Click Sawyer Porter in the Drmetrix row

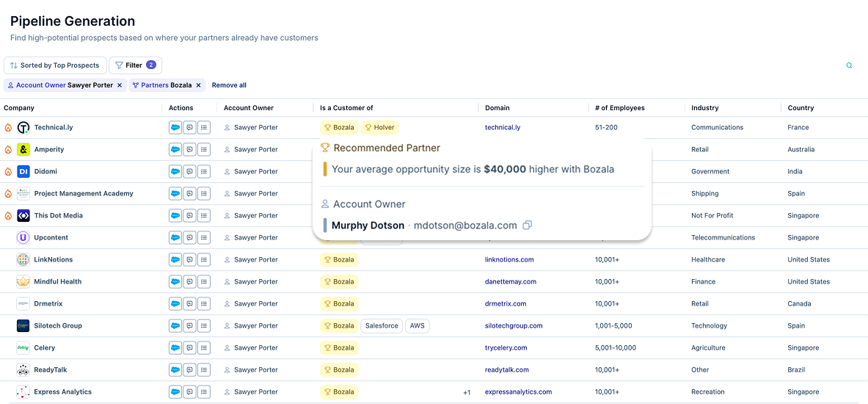coord(256,303)
